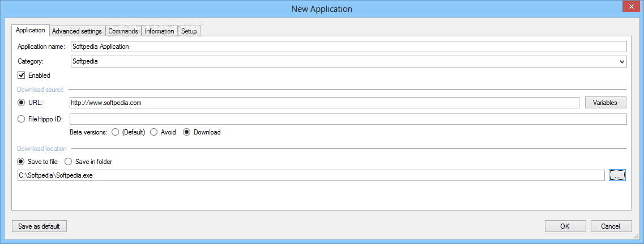
Task: Select the URL radio button
Action: 22,103
